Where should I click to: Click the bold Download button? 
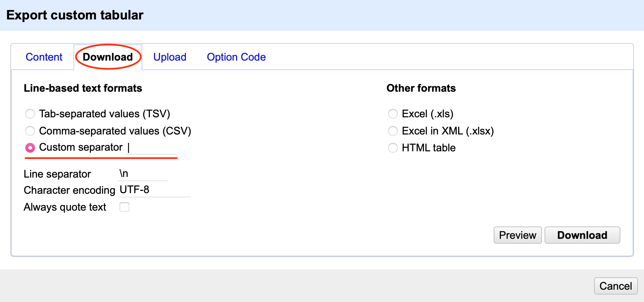(582, 235)
